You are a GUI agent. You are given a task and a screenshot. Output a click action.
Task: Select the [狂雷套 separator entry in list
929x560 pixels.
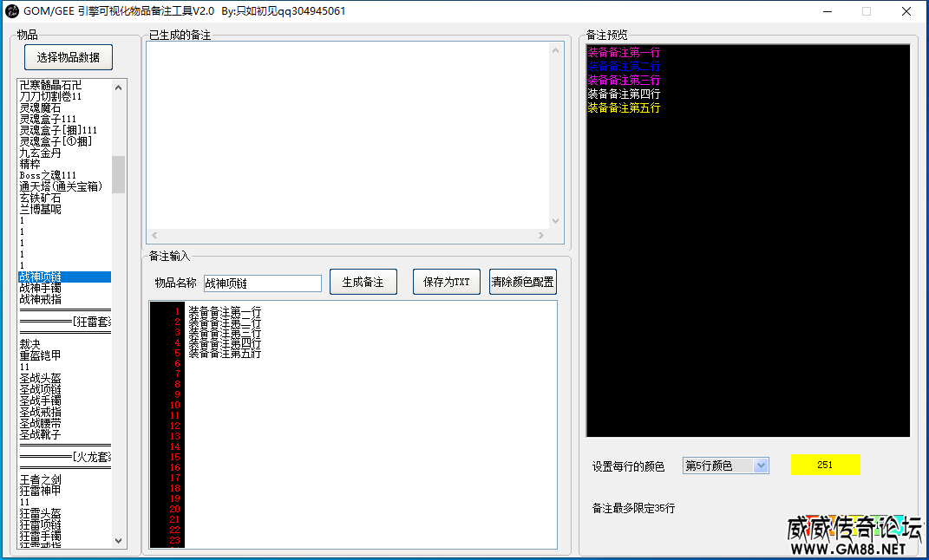coord(65,322)
